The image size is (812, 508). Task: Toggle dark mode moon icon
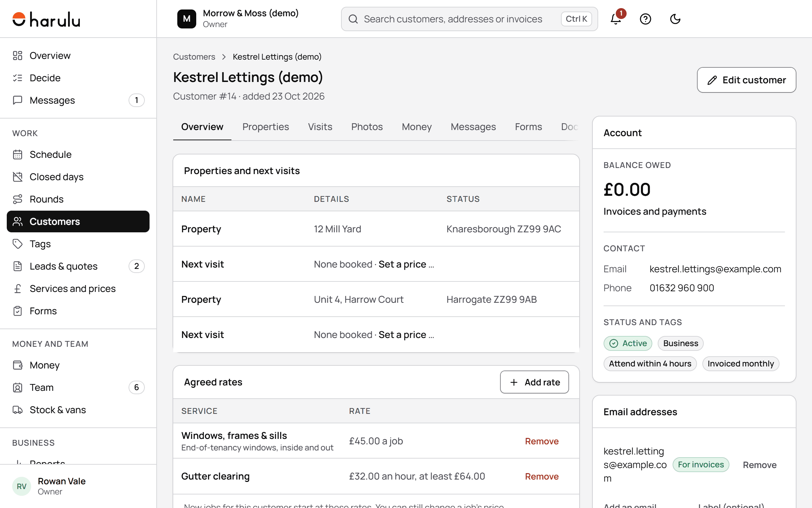[x=675, y=19]
